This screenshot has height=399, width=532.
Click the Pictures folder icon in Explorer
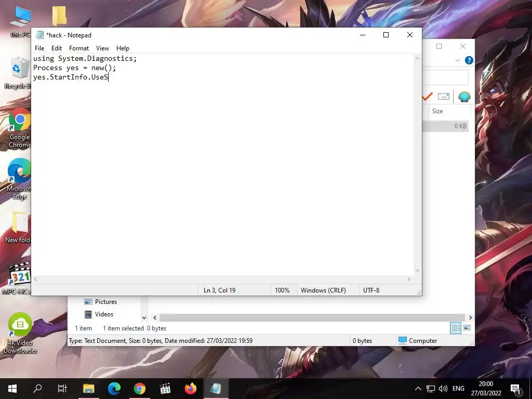point(88,302)
